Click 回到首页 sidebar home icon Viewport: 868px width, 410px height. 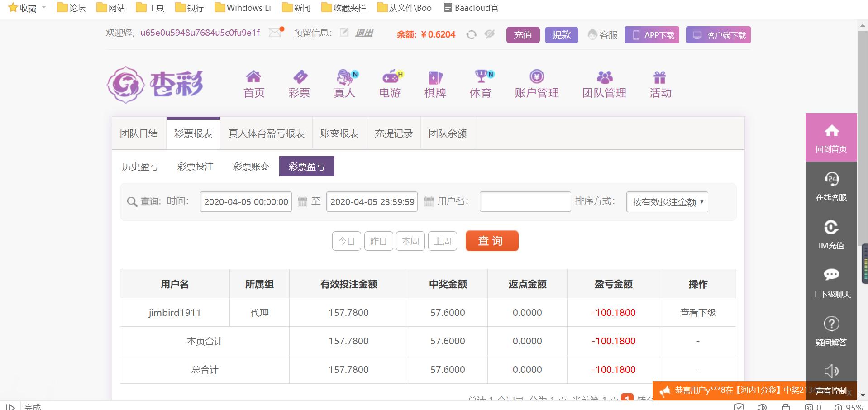(831, 131)
